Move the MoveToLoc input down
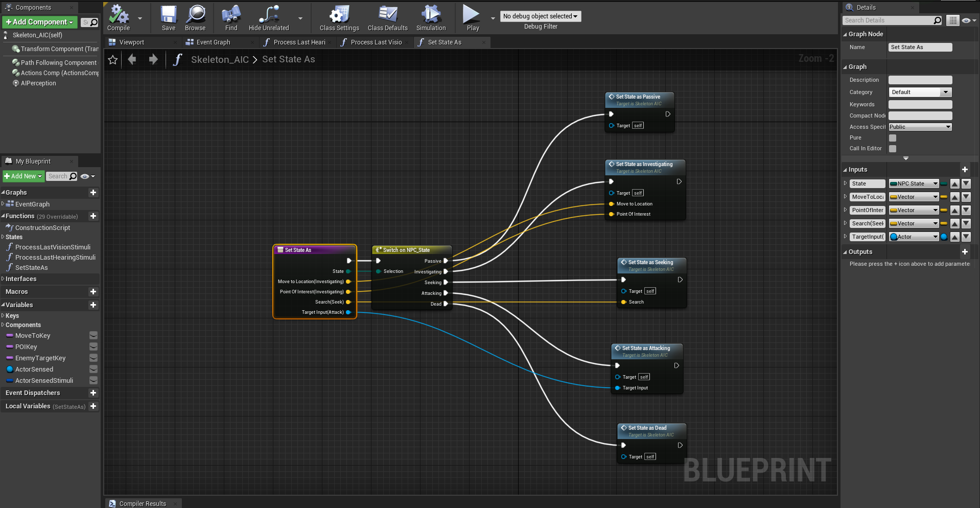The width and height of the screenshot is (980, 508). pyautogui.click(x=966, y=197)
